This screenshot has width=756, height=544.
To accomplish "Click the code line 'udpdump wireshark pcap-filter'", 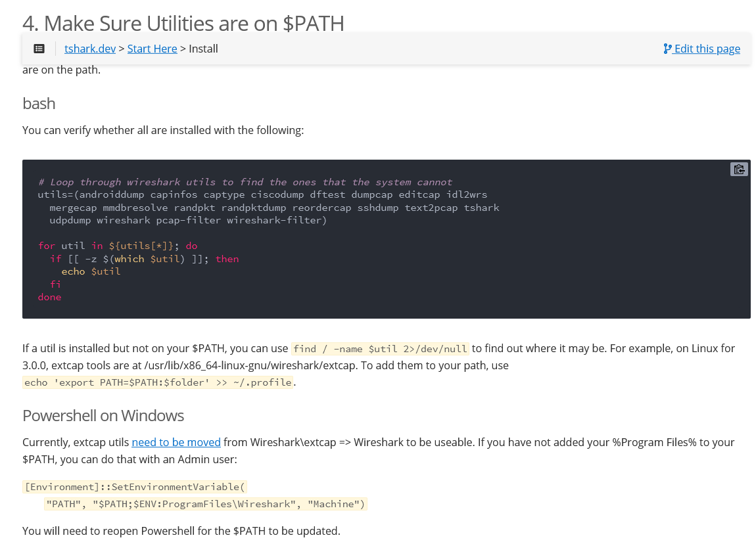I will coord(188,220).
